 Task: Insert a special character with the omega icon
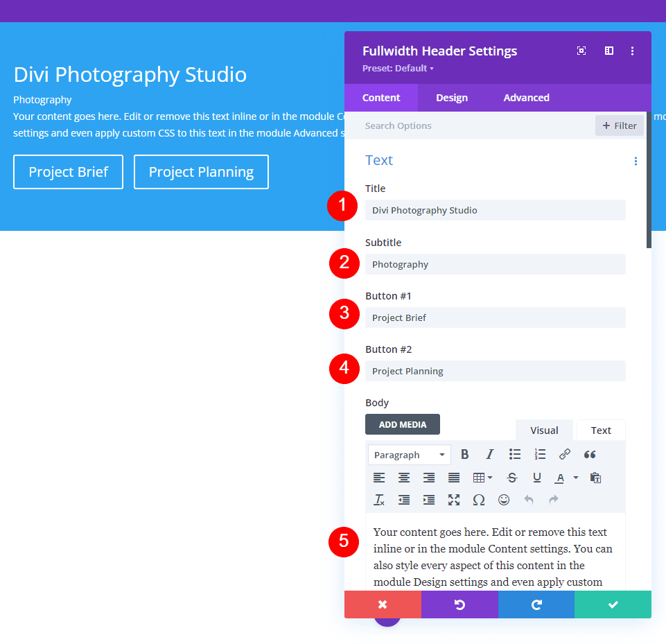(479, 500)
